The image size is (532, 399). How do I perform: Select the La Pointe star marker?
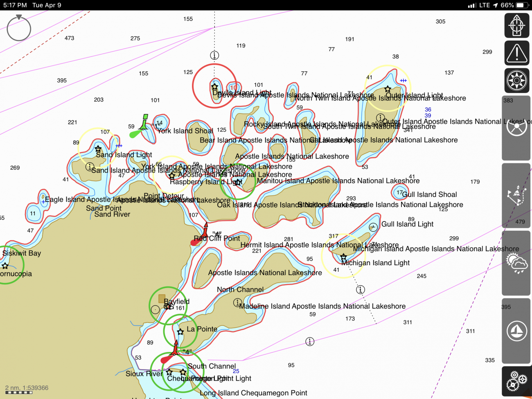180,331
